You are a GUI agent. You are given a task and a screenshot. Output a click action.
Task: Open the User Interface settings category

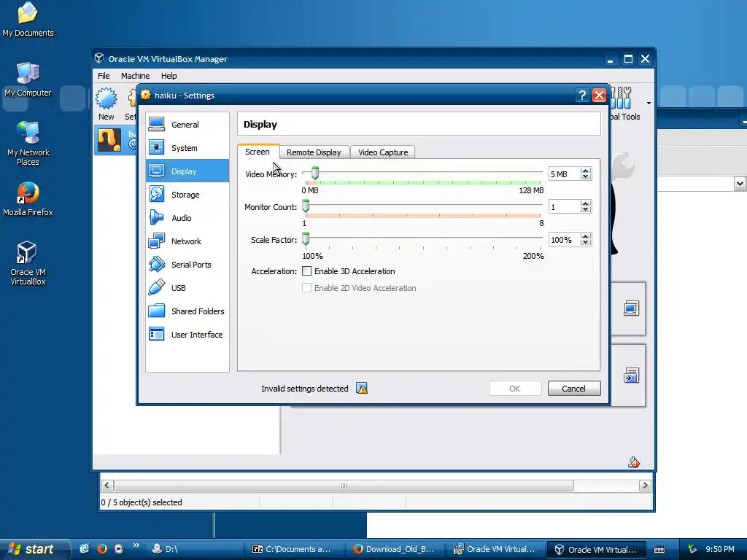[x=187, y=334]
